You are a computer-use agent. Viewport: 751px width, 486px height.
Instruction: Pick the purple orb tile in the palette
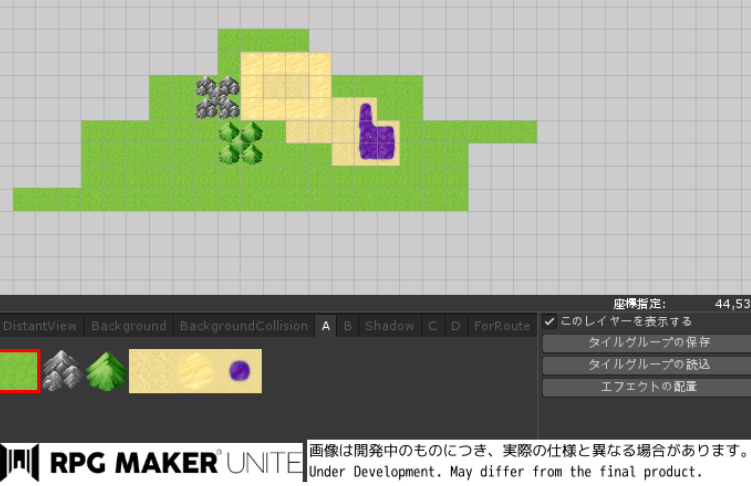click(x=240, y=371)
